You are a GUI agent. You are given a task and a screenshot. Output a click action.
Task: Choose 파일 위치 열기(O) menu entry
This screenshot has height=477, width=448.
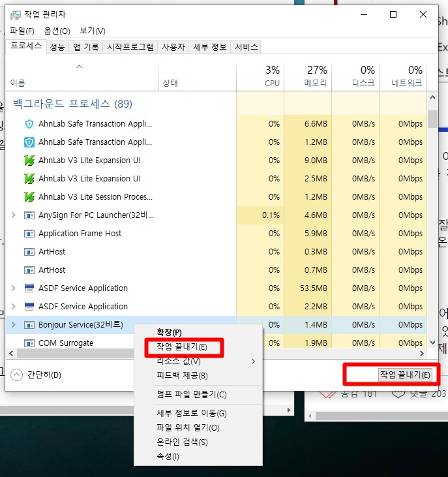(x=188, y=427)
